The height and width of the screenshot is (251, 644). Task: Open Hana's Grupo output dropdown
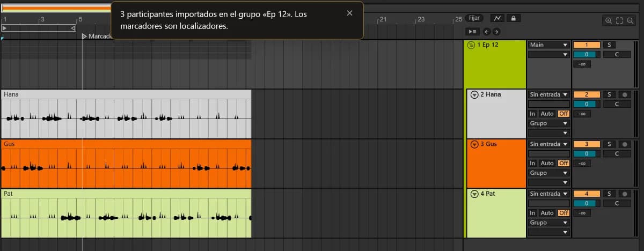tap(548, 123)
